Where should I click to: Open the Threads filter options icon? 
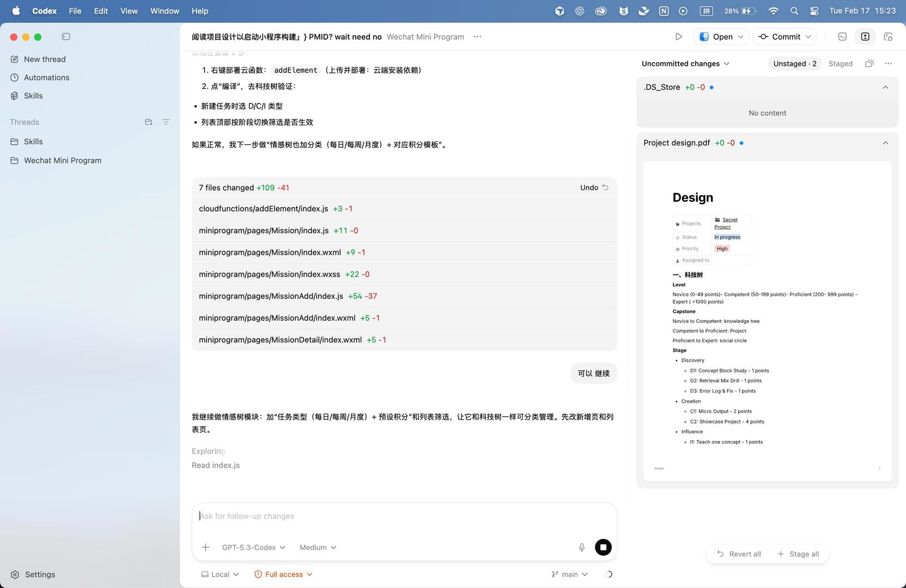pos(166,122)
